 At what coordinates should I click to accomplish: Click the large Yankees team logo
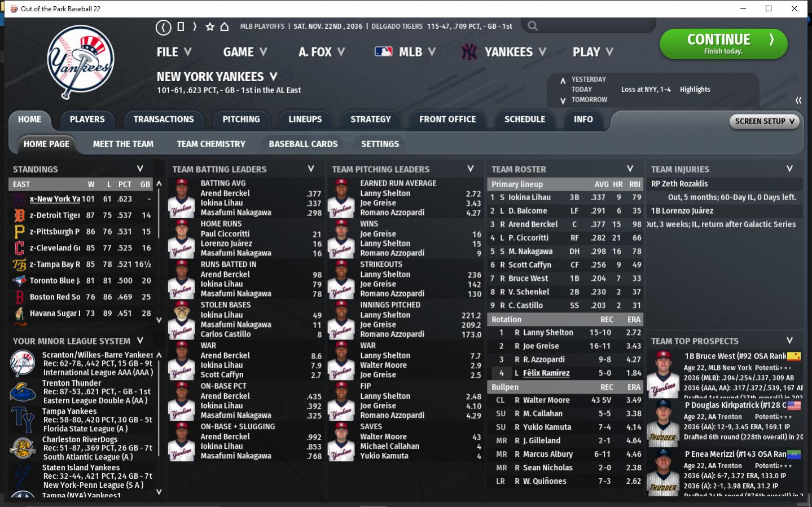coord(81,63)
